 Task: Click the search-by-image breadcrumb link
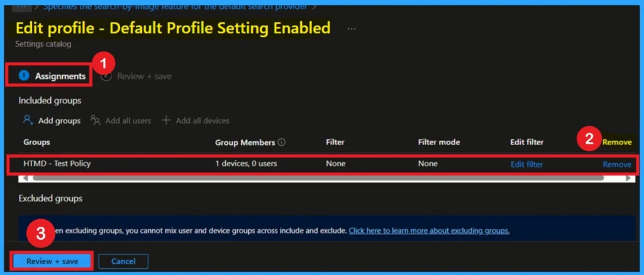pos(175,6)
